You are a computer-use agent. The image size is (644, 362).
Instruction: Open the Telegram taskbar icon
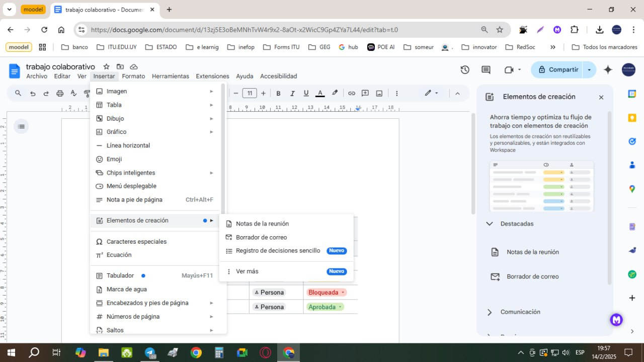click(150, 353)
